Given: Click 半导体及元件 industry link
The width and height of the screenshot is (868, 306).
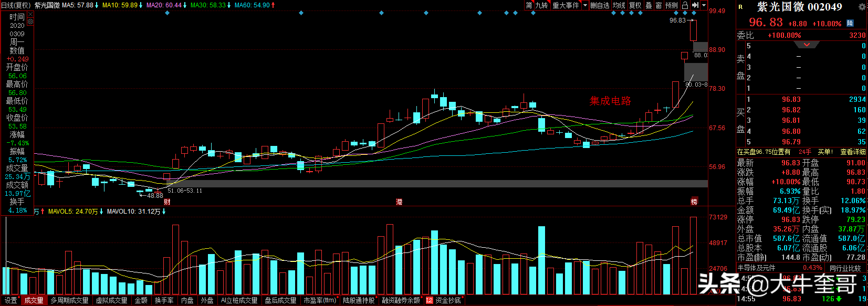Looking at the screenshot, I should click(x=756, y=268).
